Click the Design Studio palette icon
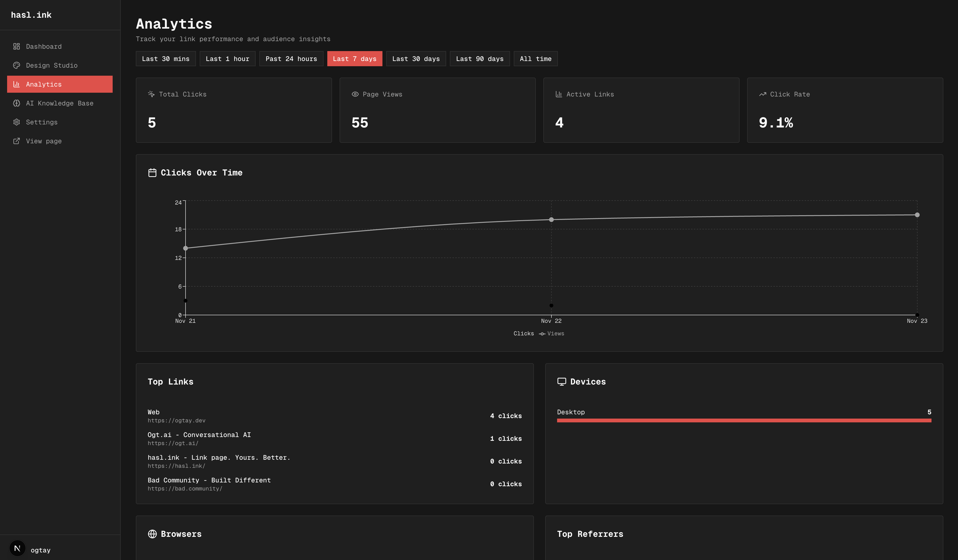The image size is (958, 560). tap(16, 65)
